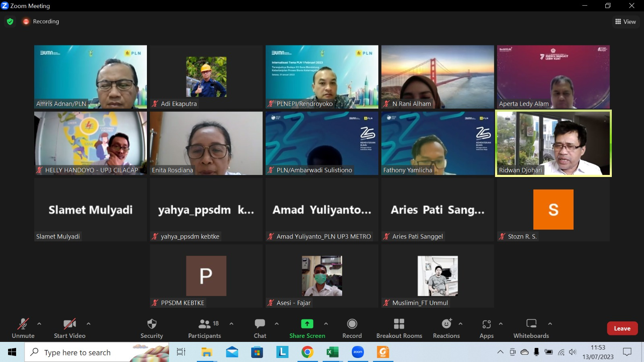This screenshot has width=644, height=362.
Task: Open Breakout Rooms
Action: [x=399, y=328]
